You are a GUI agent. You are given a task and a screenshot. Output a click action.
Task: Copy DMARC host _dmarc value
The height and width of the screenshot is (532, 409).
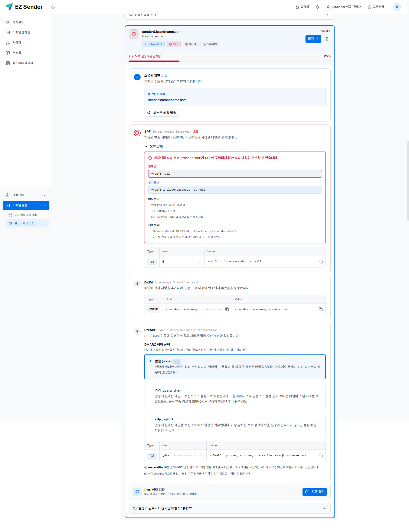(x=202, y=455)
